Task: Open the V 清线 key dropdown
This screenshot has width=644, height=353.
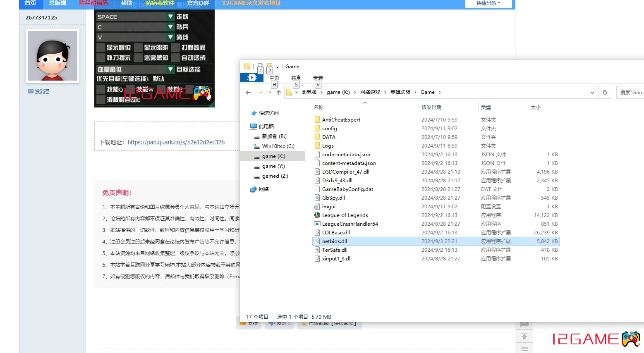Action: pos(170,37)
